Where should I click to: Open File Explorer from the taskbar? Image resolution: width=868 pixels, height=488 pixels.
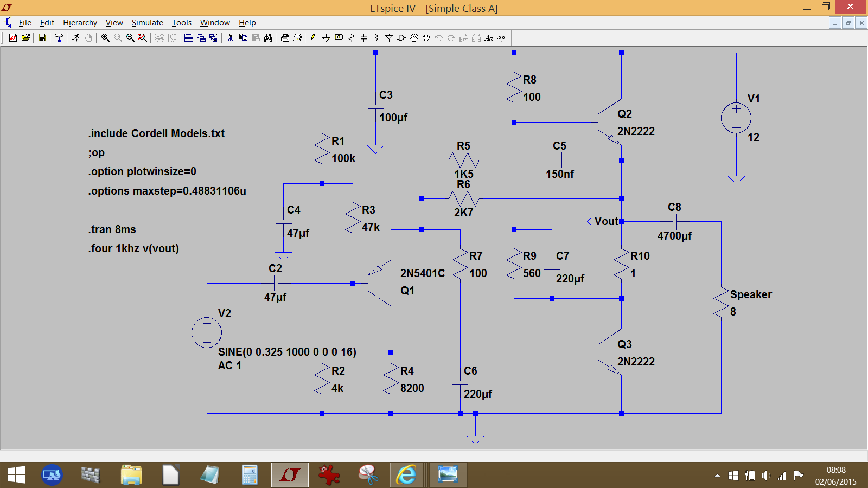tap(131, 475)
